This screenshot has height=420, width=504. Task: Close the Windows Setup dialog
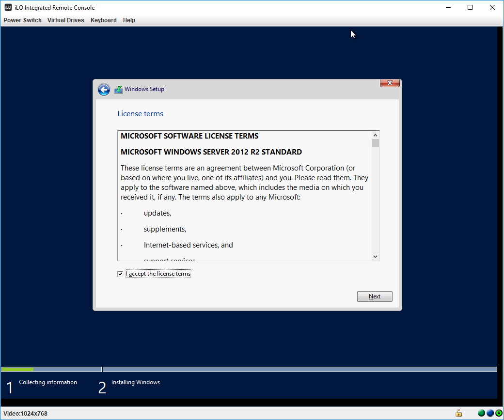[x=390, y=83]
